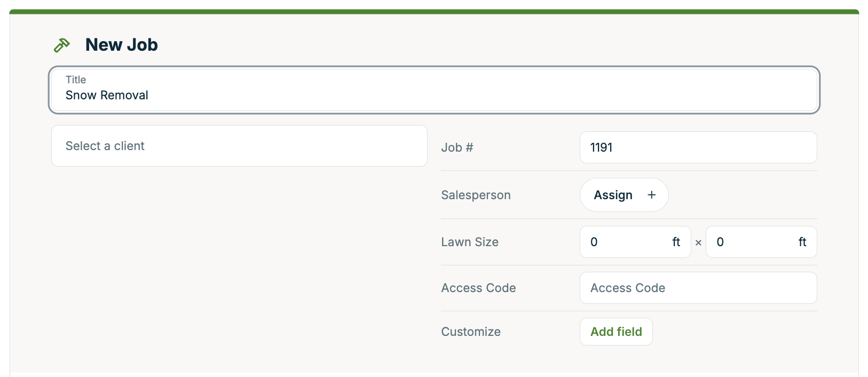This screenshot has width=868, height=377.
Task: Click the Snow Removal title text
Action: click(106, 95)
